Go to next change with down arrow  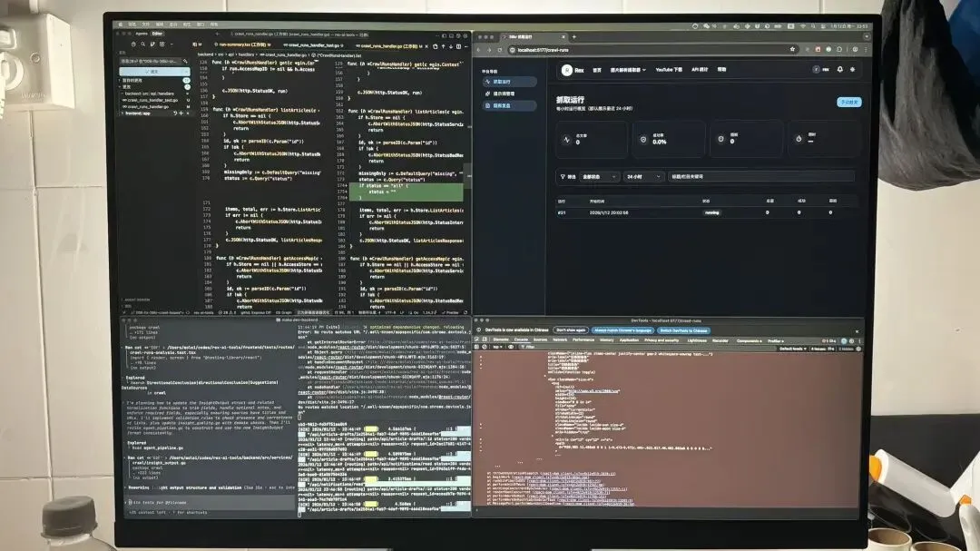point(451,46)
